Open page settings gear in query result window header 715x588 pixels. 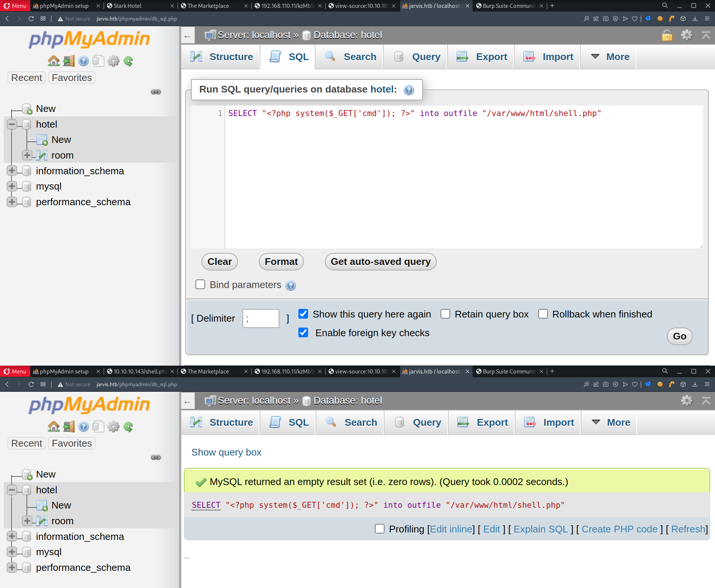click(687, 401)
